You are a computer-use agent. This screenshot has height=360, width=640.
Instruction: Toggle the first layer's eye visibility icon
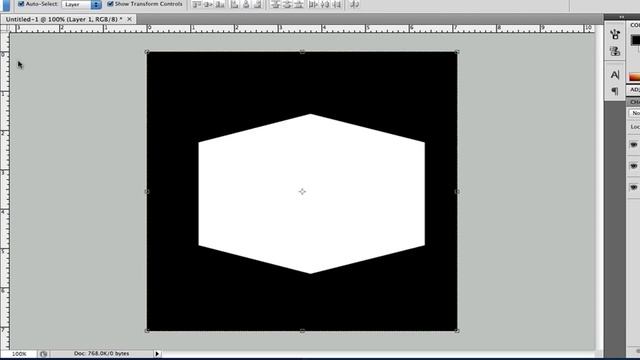pyautogui.click(x=633, y=145)
